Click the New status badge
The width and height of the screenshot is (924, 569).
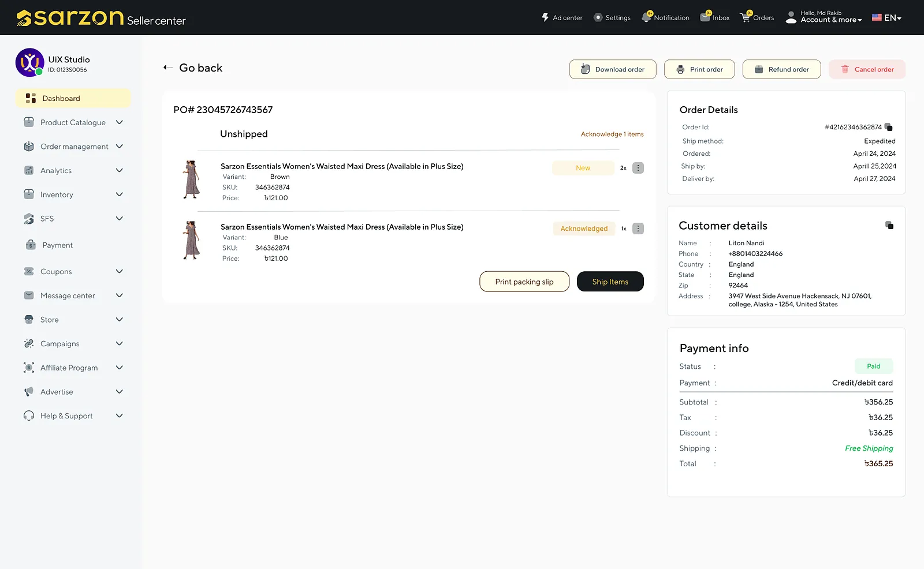583,168
